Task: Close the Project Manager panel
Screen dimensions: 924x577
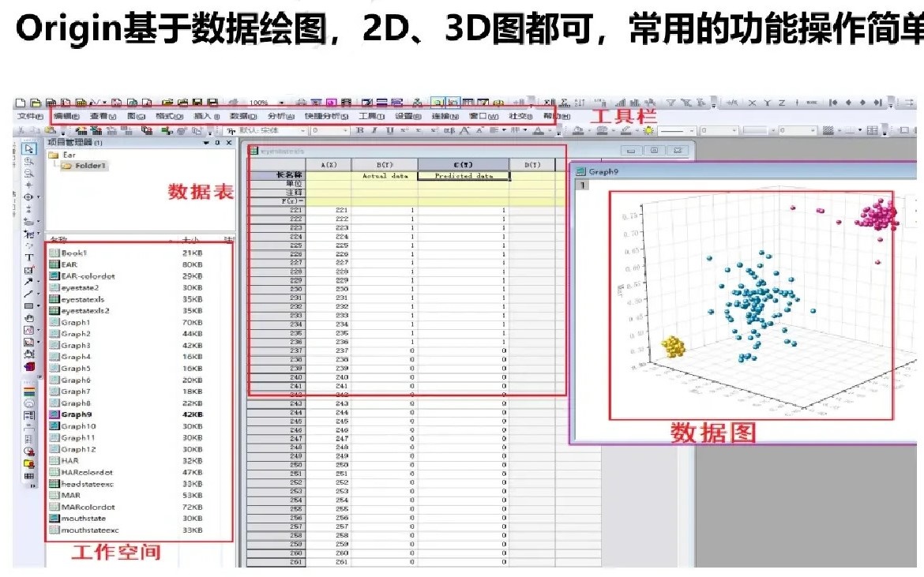Action: (x=229, y=143)
